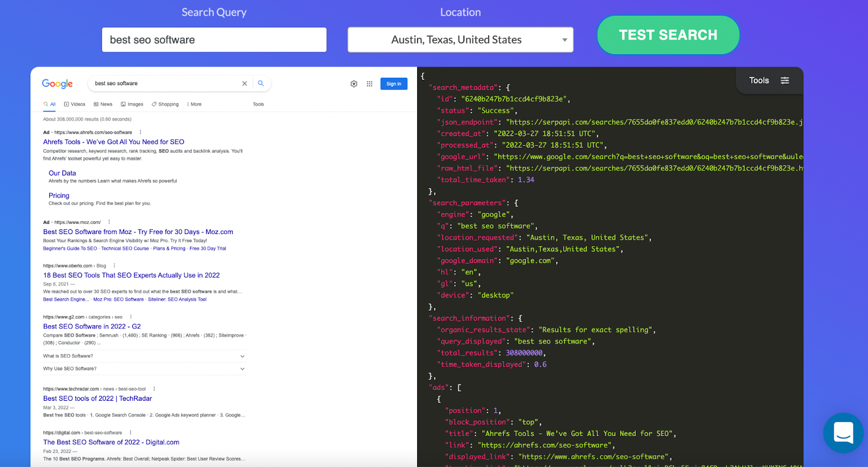The width and height of the screenshot is (868, 467).
Task: Click Technical SEO Course sitelink
Action: coord(125,249)
